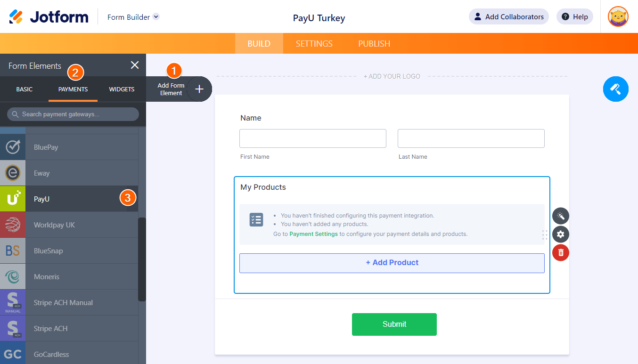
Task: Click the Search payment gateways field
Action: (73, 114)
